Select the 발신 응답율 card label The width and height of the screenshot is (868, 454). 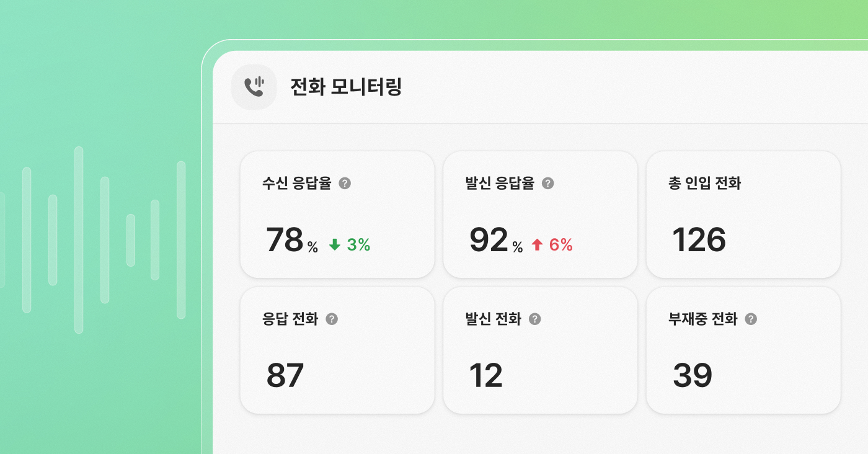[500, 184]
